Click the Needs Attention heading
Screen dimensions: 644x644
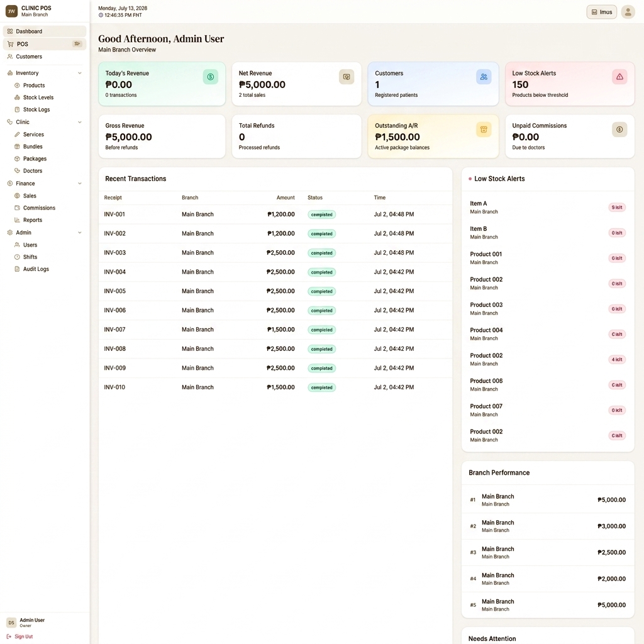coord(492,639)
